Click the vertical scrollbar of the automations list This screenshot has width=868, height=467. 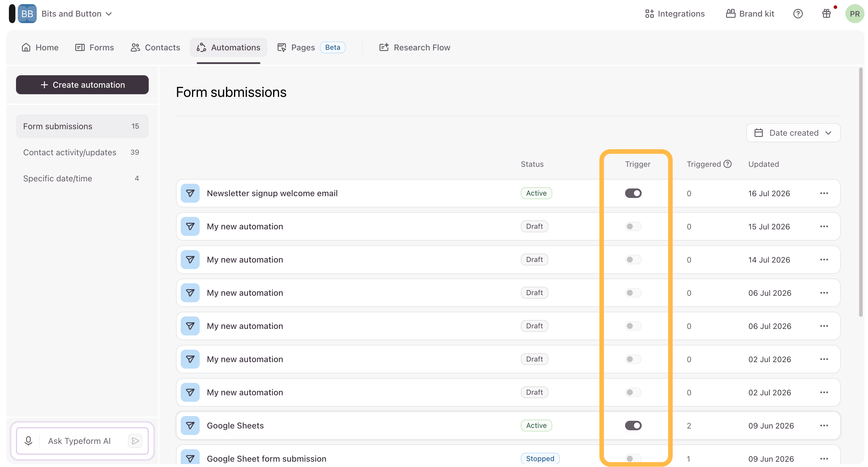[x=861, y=192]
